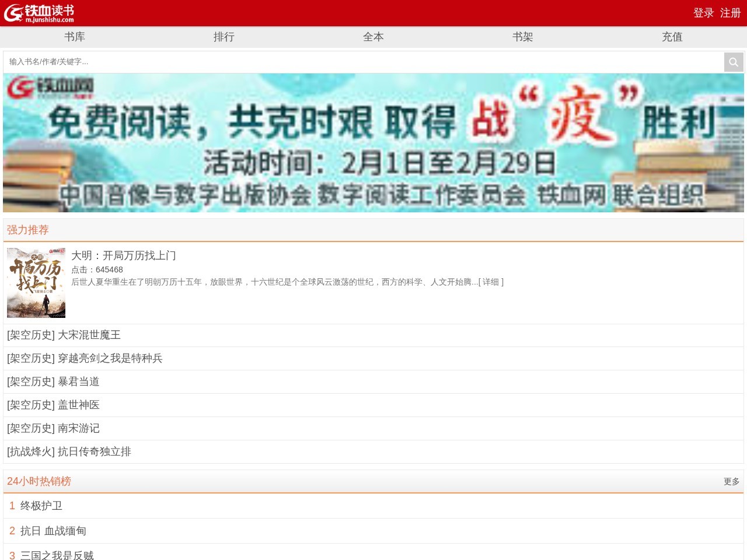747x560 pixels.
Task: Open 终极护卫 from the bestseller list
Action: (42, 506)
